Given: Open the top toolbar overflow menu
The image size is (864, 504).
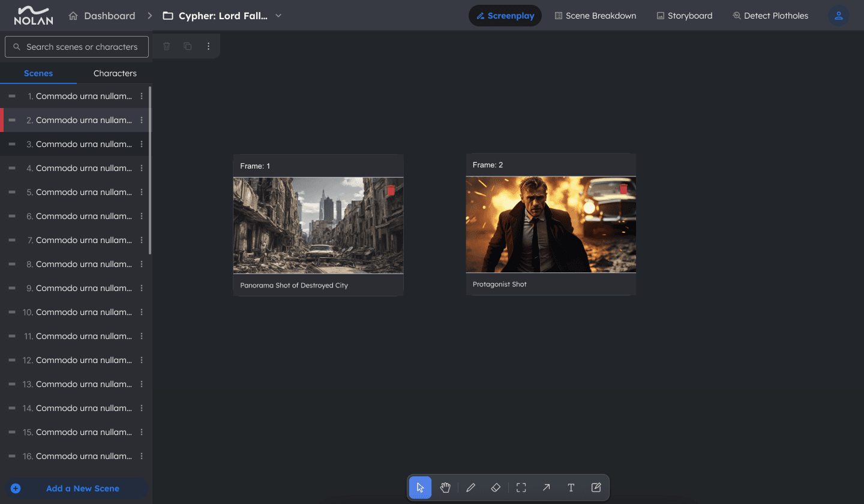Looking at the screenshot, I should tap(208, 46).
